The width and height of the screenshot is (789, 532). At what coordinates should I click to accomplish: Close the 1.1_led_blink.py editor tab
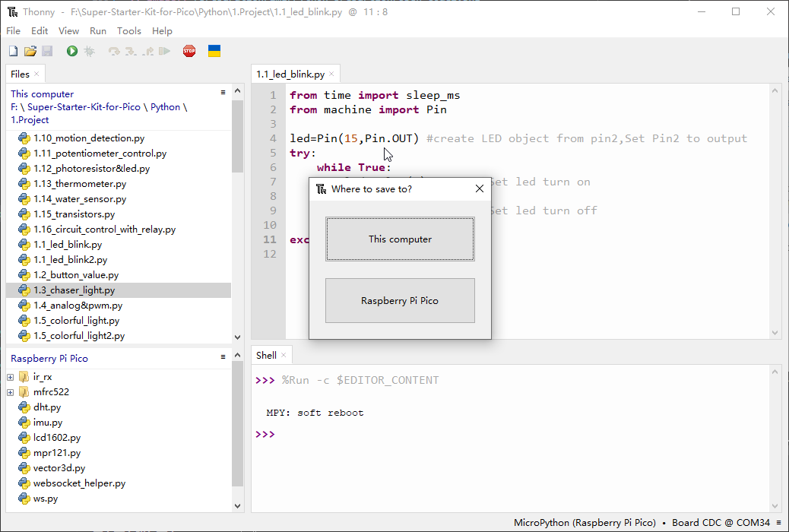point(331,74)
